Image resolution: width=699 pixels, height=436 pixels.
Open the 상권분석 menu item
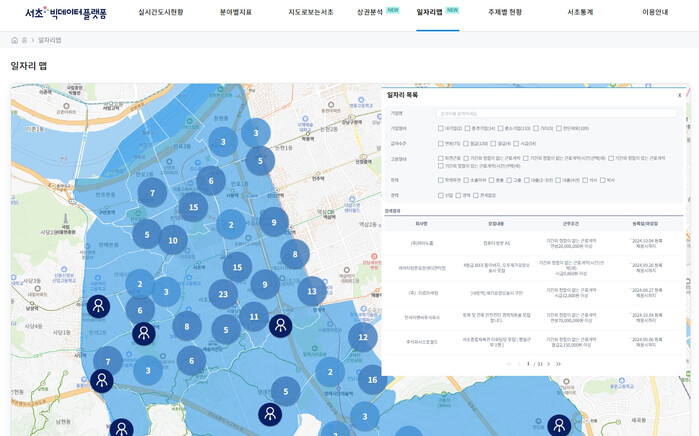coord(370,12)
